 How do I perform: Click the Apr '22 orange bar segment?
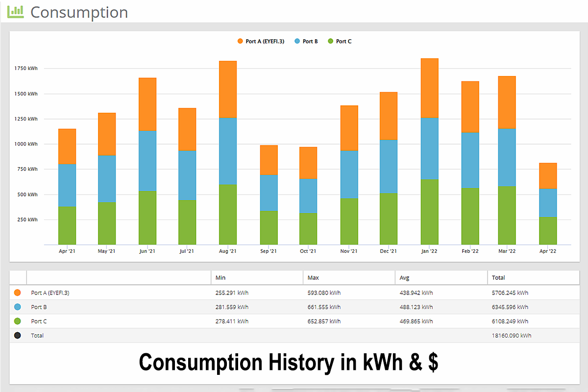click(x=548, y=175)
